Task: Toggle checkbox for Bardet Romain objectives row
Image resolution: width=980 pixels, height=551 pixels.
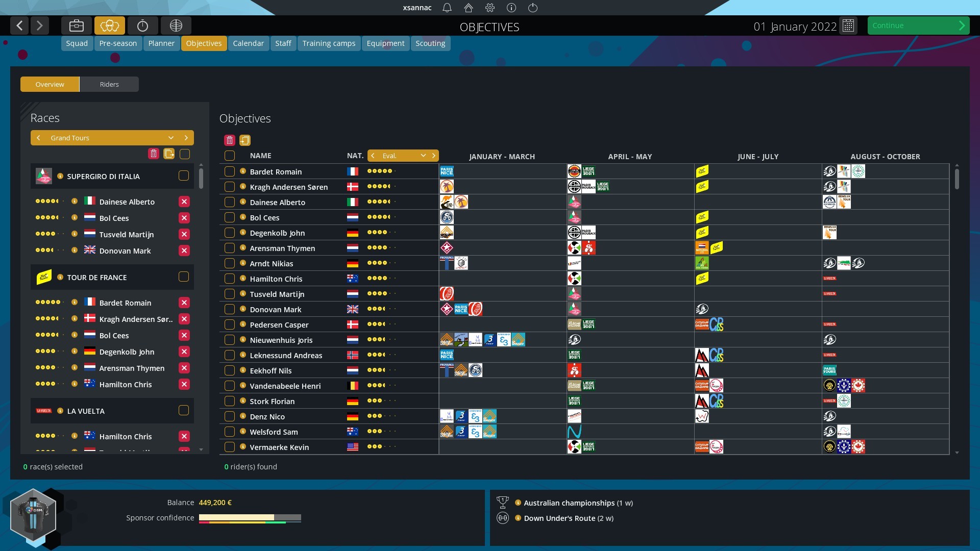Action: tap(230, 171)
